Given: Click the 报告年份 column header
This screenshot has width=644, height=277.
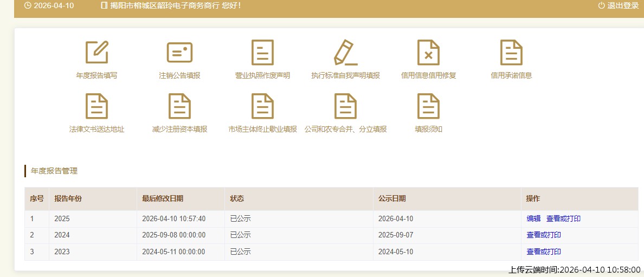Looking at the screenshot, I should (x=68, y=199).
